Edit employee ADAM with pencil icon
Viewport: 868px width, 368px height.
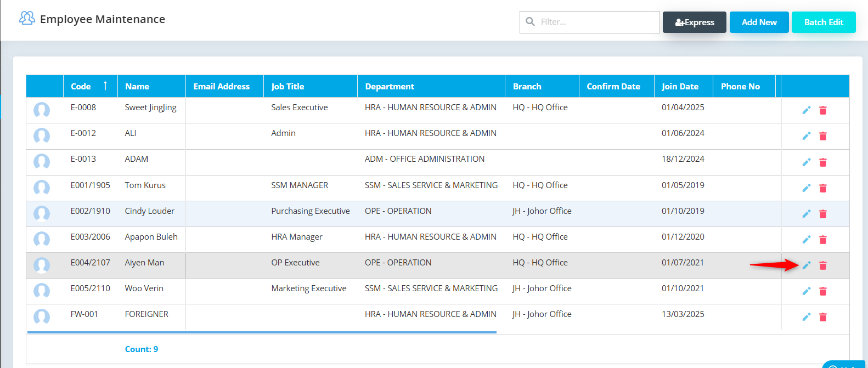tap(806, 162)
